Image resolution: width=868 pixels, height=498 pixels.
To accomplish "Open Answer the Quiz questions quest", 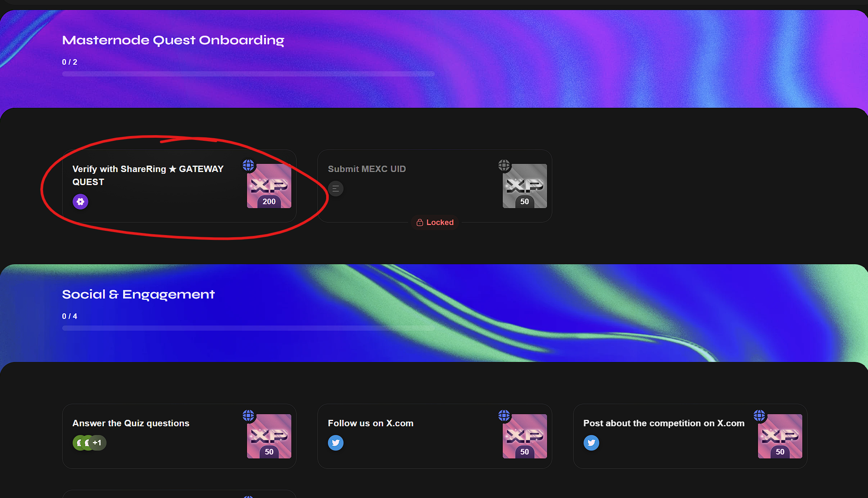I will [x=131, y=423].
